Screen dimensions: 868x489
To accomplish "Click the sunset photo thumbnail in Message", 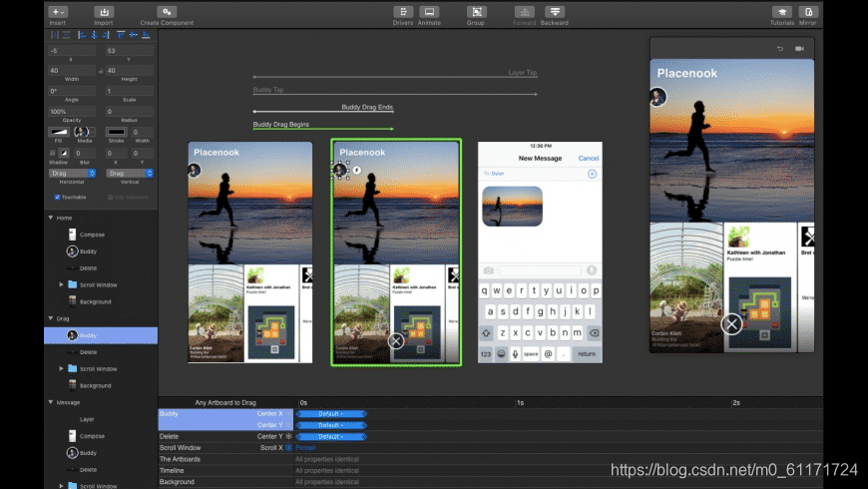I will (x=512, y=206).
